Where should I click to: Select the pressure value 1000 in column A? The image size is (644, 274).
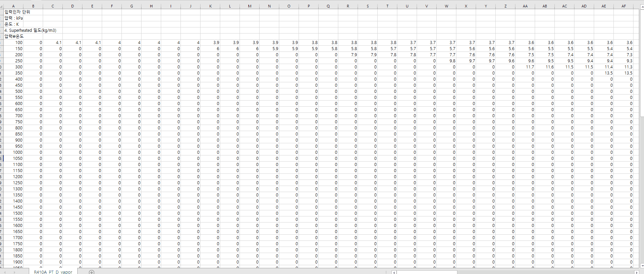(13, 152)
